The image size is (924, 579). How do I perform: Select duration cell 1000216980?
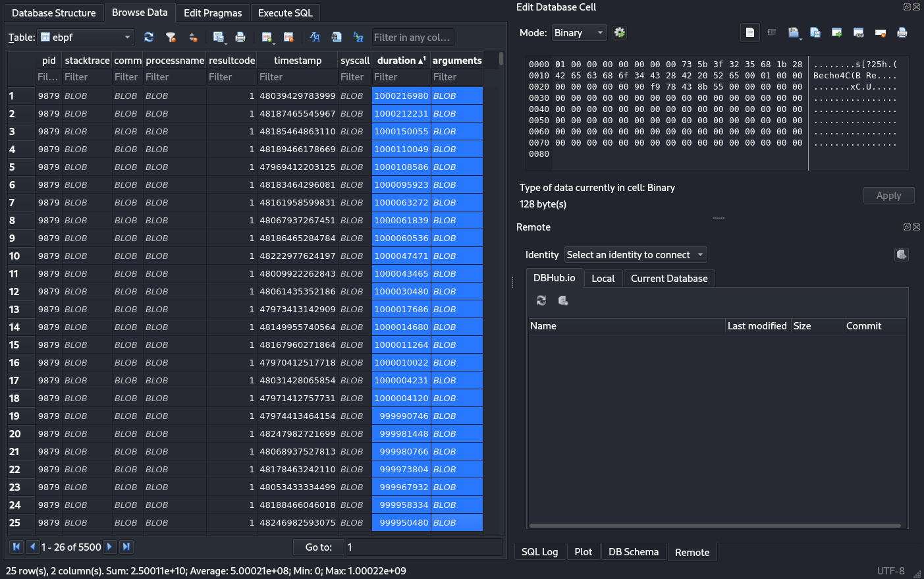(x=401, y=96)
